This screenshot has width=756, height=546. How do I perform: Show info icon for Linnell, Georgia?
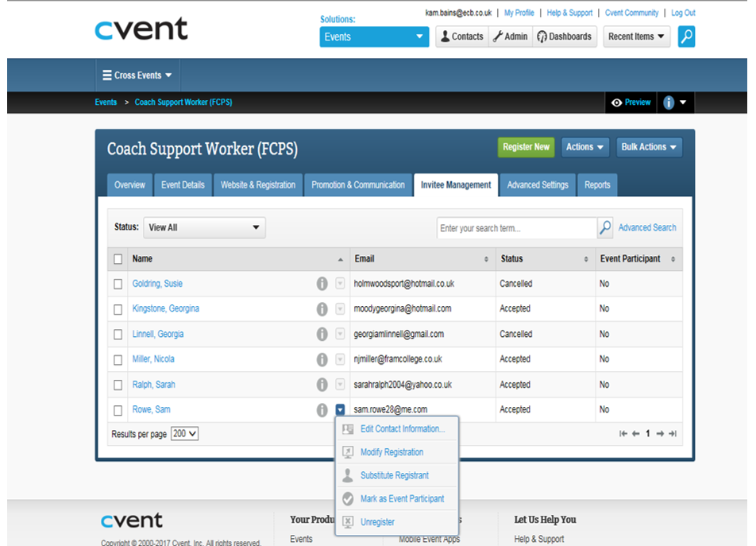pyautogui.click(x=322, y=334)
